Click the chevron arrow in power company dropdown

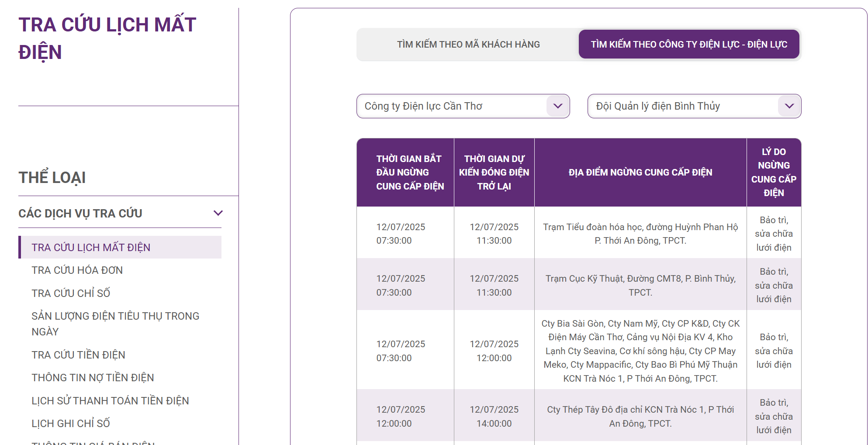(557, 106)
